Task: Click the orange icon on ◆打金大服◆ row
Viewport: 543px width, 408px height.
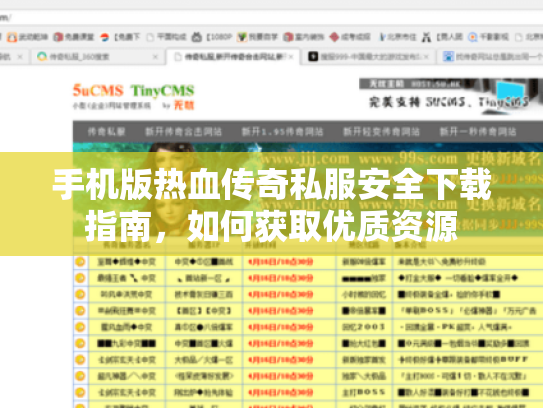Action: (x=80, y=278)
